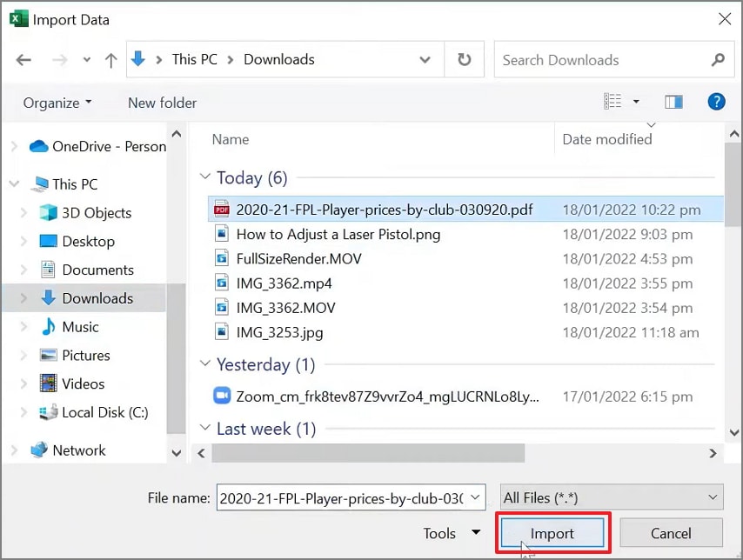
Task: Start a search with the magnifier icon
Action: [718, 59]
